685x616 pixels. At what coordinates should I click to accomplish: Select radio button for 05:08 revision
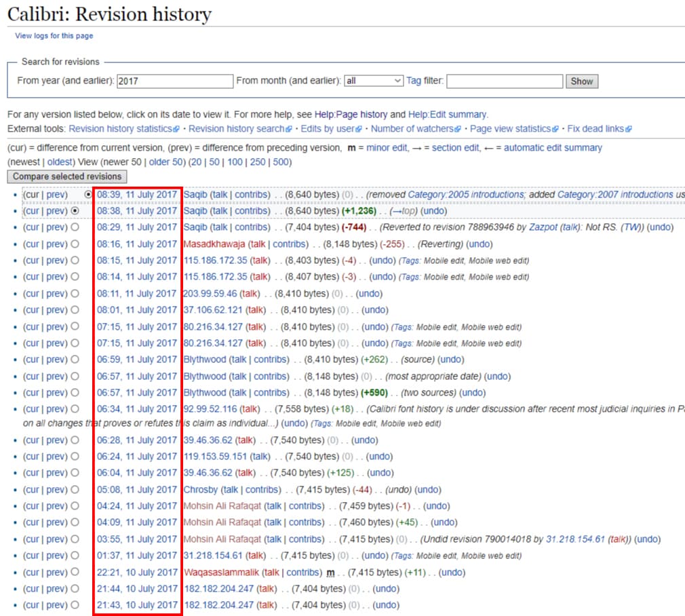75,490
